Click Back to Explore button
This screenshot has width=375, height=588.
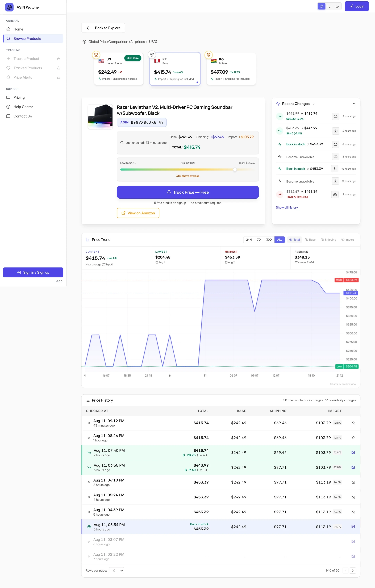point(103,28)
